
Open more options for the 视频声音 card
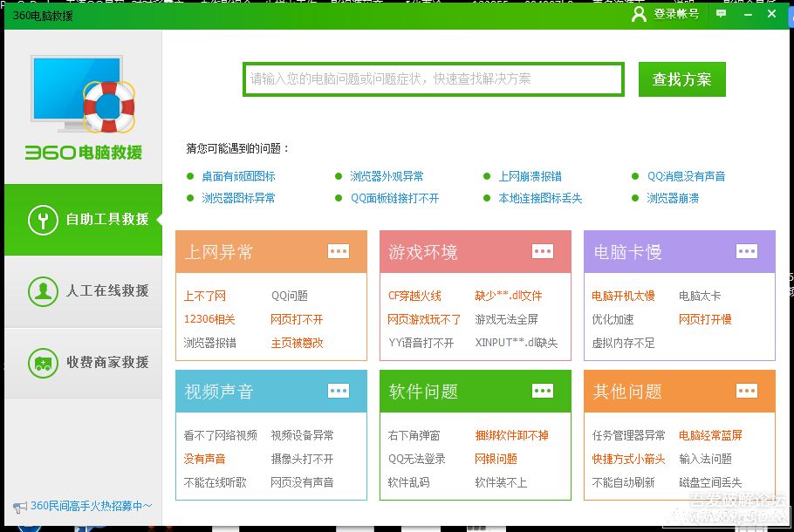pyautogui.click(x=339, y=391)
